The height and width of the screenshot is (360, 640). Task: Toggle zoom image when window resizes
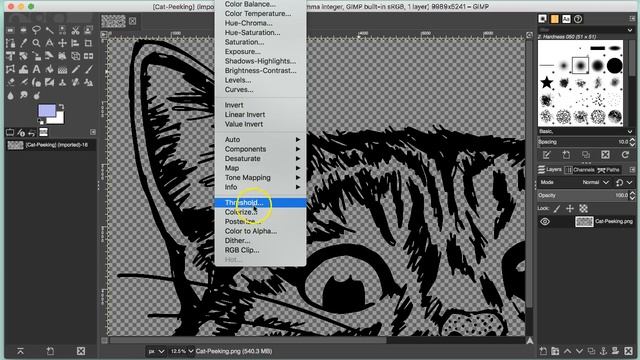pos(529,35)
